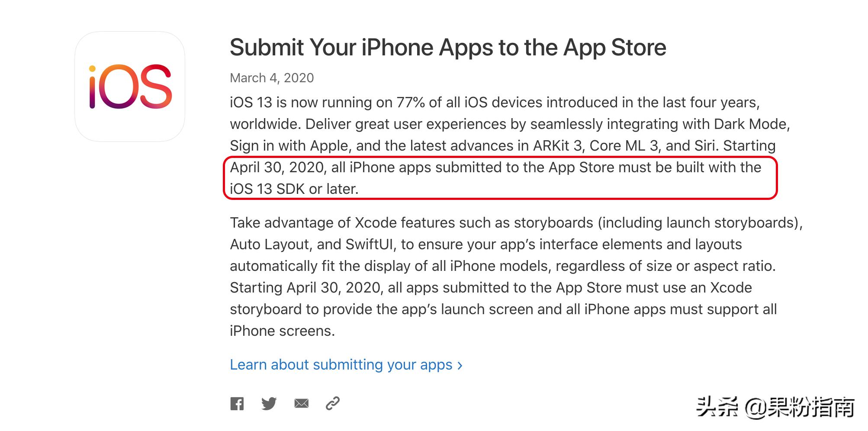Click the 头条 @果粉指南 watermark
This screenshot has width=868, height=431.
coord(775,408)
